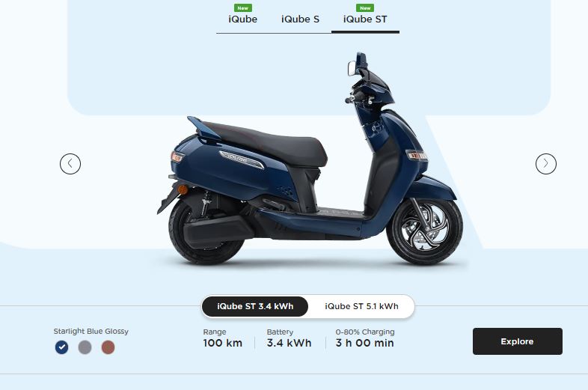
Task: Click the scooter's rear view mirror
Action: (x=352, y=68)
